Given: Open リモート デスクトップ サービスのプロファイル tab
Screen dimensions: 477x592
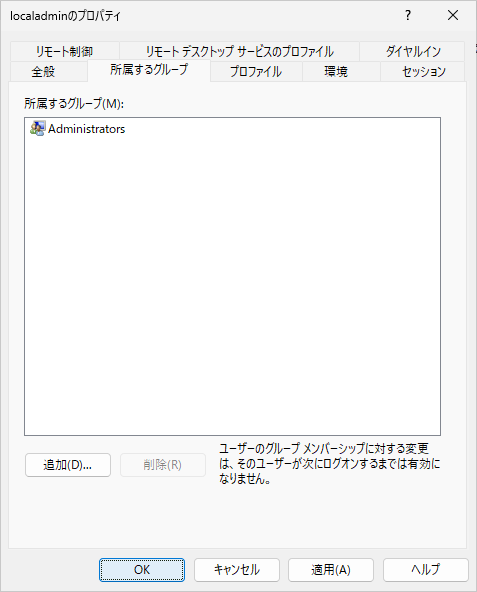Looking at the screenshot, I should (x=239, y=51).
